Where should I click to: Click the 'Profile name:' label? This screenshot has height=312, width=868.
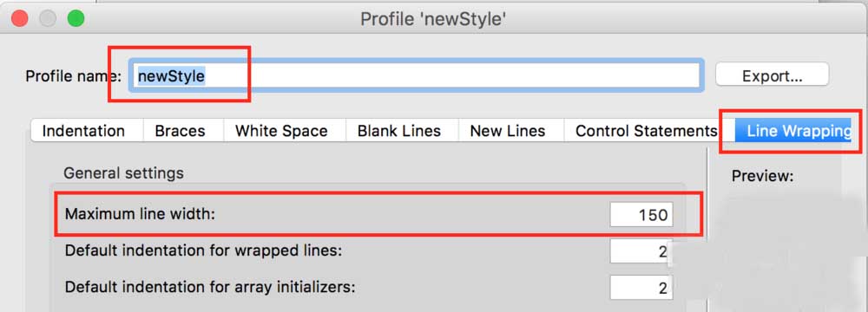click(x=74, y=75)
